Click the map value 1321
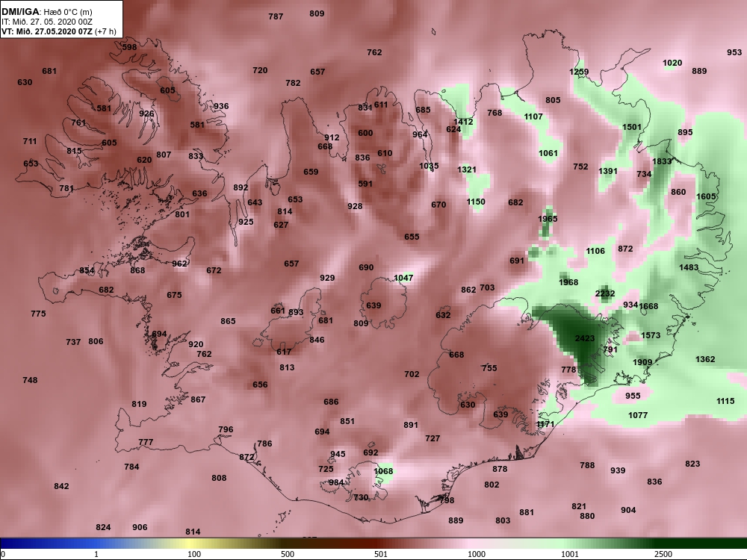747x560 pixels. pyautogui.click(x=466, y=169)
